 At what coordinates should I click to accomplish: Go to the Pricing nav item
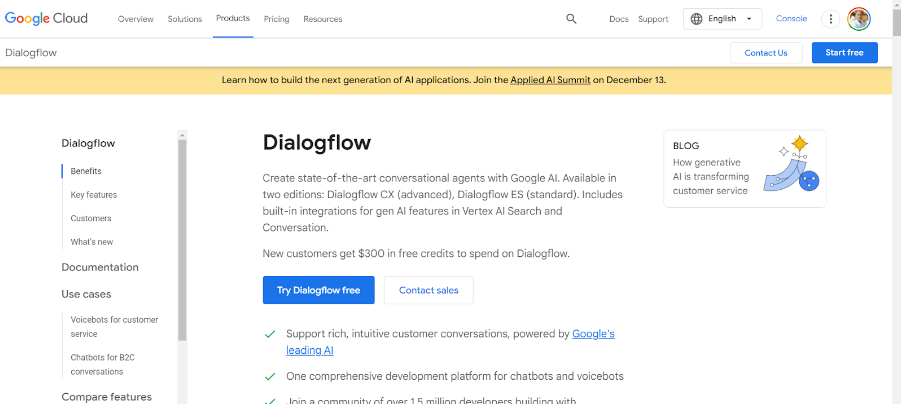click(x=276, y=19)
